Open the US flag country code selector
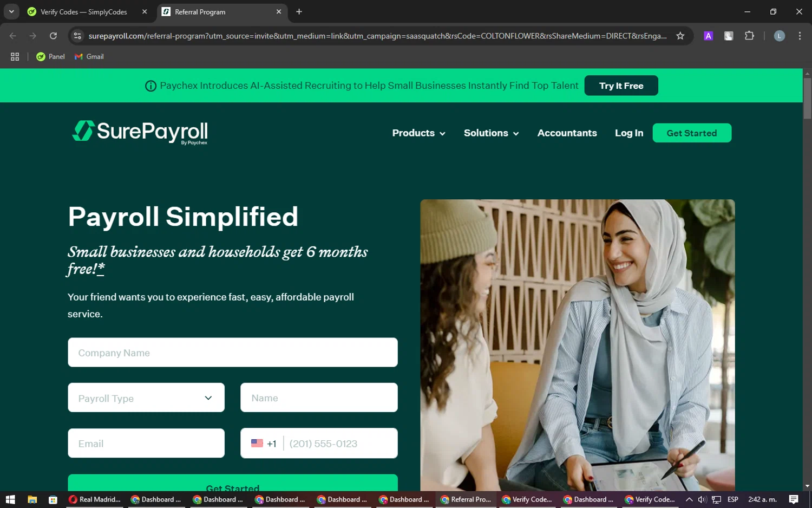The width and height of the screenshot is (812, 508). (264, 444)
